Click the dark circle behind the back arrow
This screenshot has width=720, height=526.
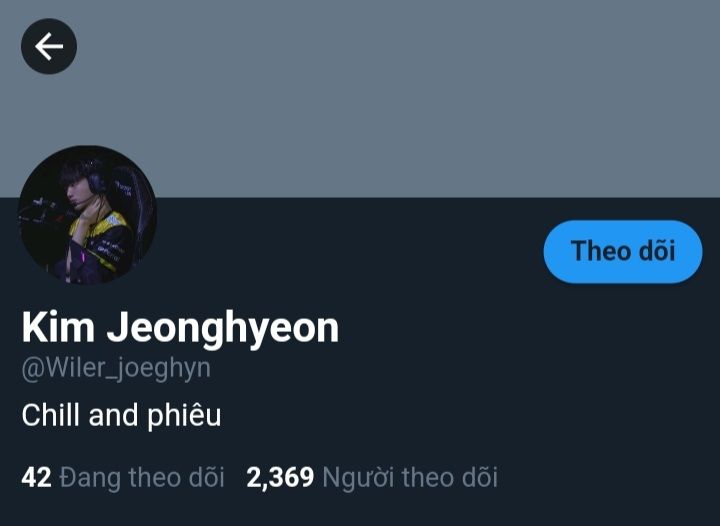[x=49, y=46]
